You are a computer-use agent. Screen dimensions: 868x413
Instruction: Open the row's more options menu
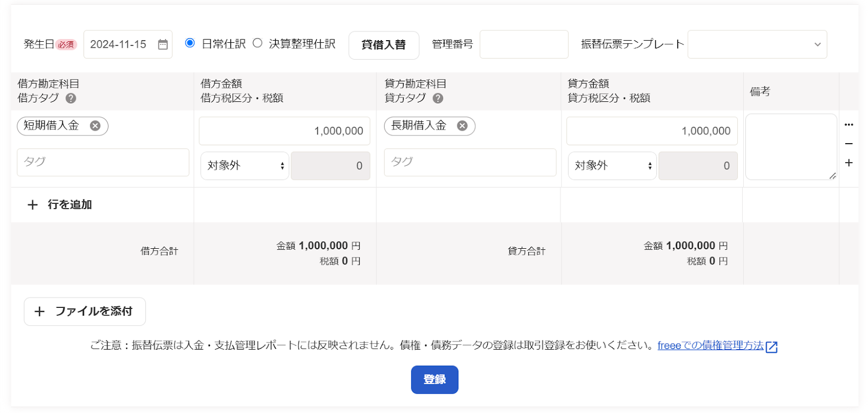pyautogui.click(x=849, y=125)
